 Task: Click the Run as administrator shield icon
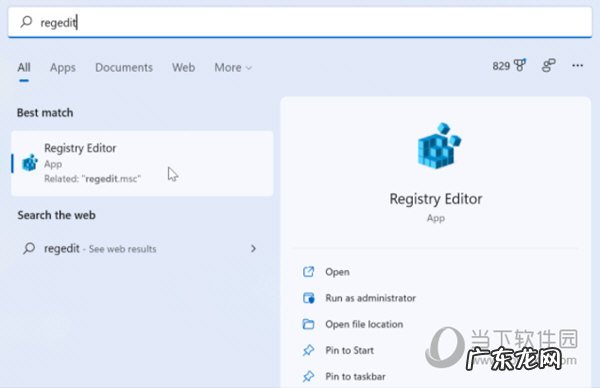[x=308, y=298]
